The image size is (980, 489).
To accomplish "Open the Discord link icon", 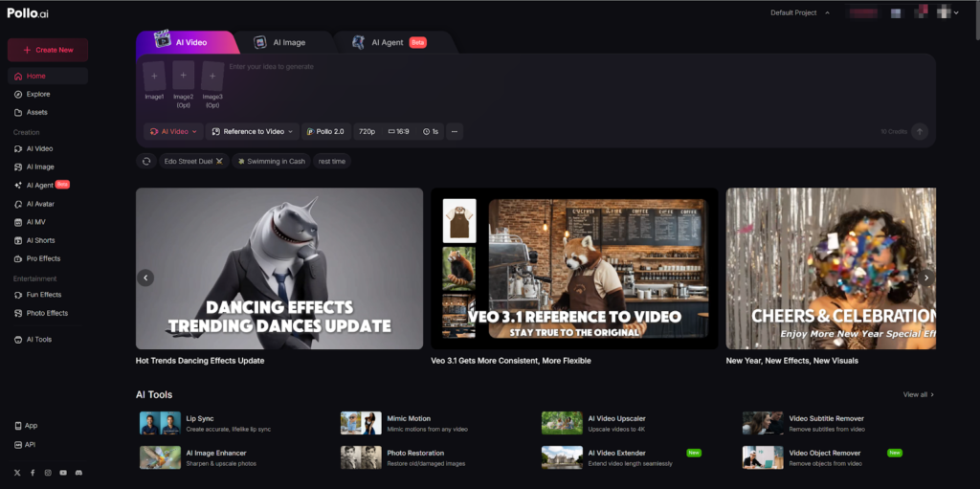I will click(78, 473).
